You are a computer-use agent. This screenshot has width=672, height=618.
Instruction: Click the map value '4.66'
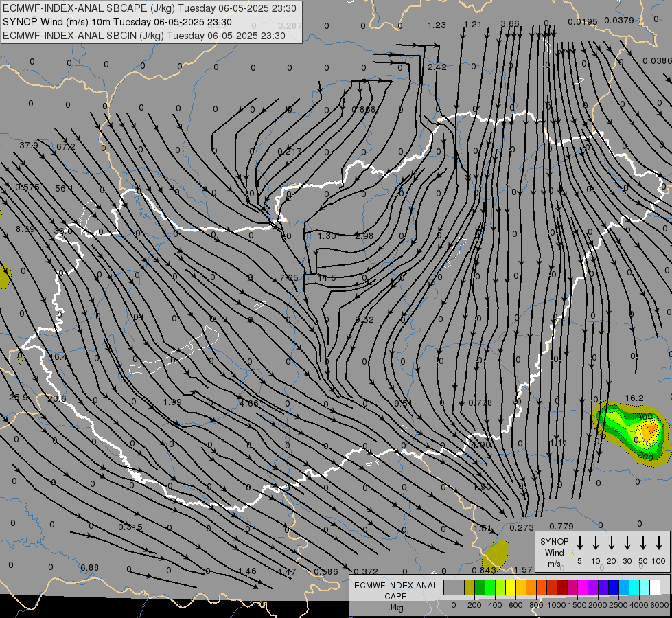click(x=248, y=403)
